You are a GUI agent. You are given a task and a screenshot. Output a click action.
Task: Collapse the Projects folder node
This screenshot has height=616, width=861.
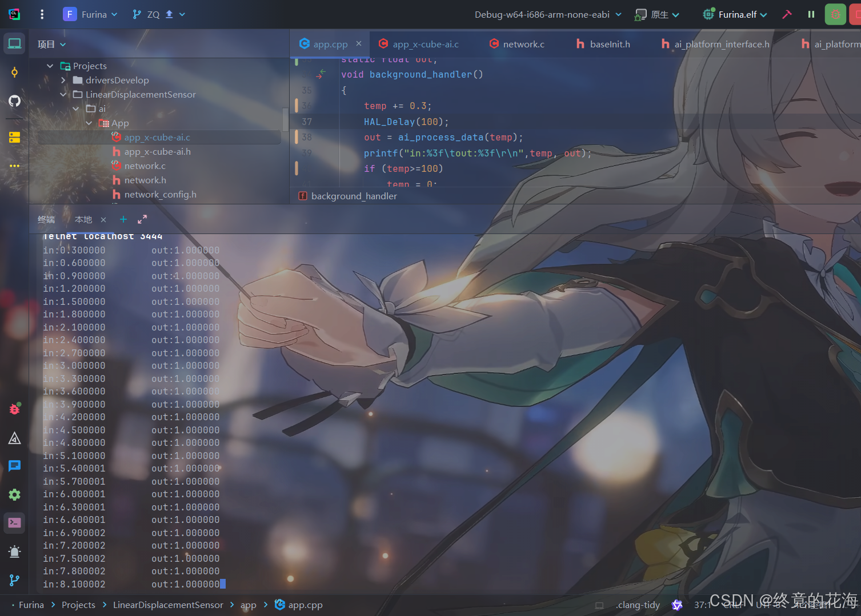[x=50, y=66]
